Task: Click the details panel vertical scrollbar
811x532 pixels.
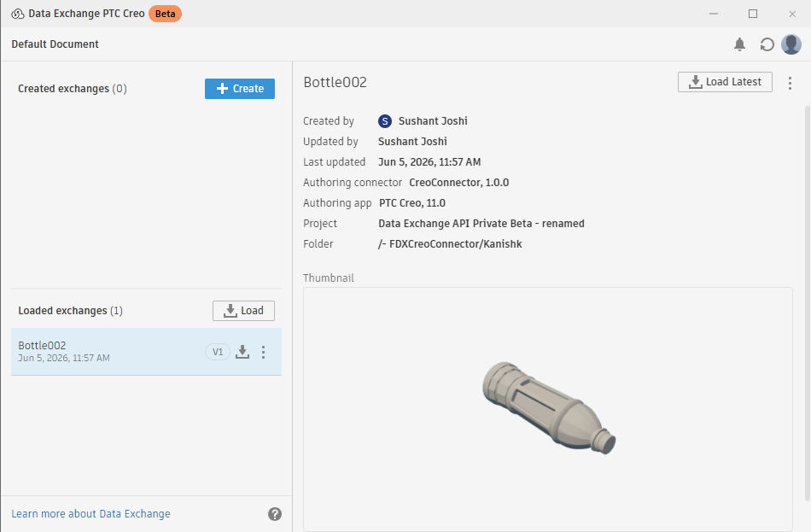Action: [x=808, y=303]
